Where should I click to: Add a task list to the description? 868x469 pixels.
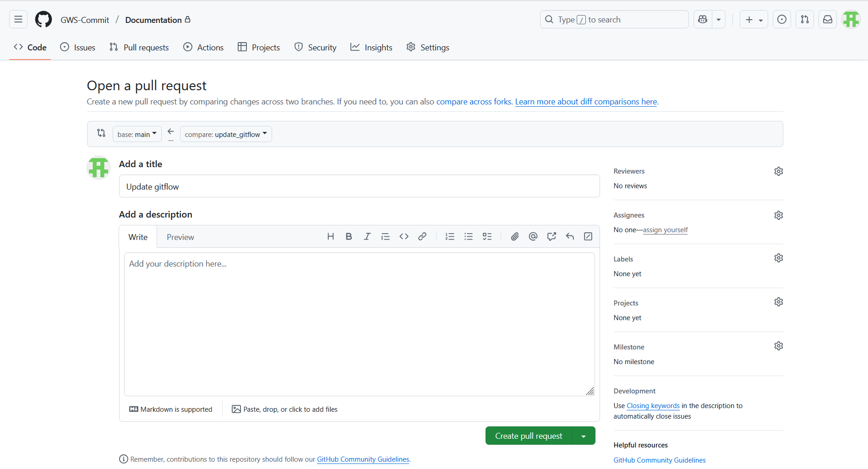[487, 236]
